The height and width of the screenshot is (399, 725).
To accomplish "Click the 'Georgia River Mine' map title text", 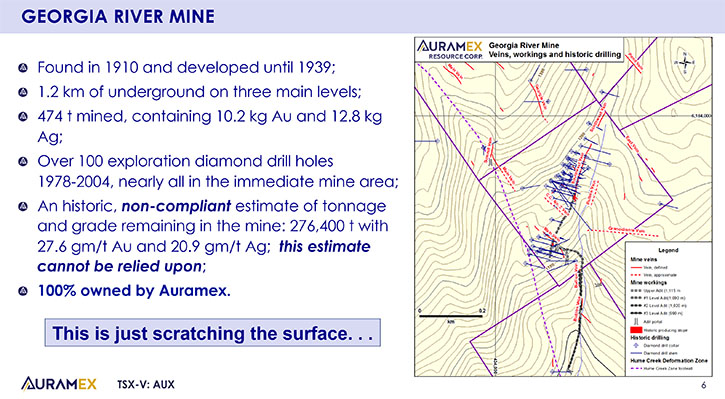I will (x=524, y=45).
